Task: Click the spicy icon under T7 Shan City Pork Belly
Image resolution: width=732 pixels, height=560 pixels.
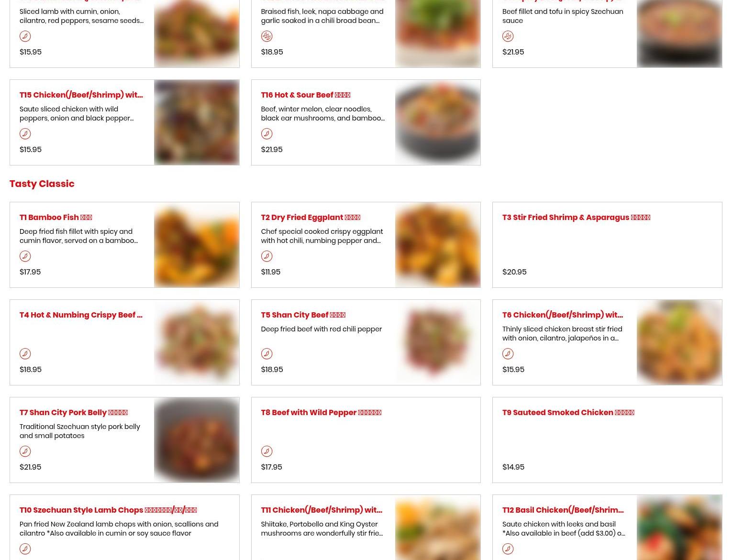Action: pyautogui.click(x=25, y=451)
